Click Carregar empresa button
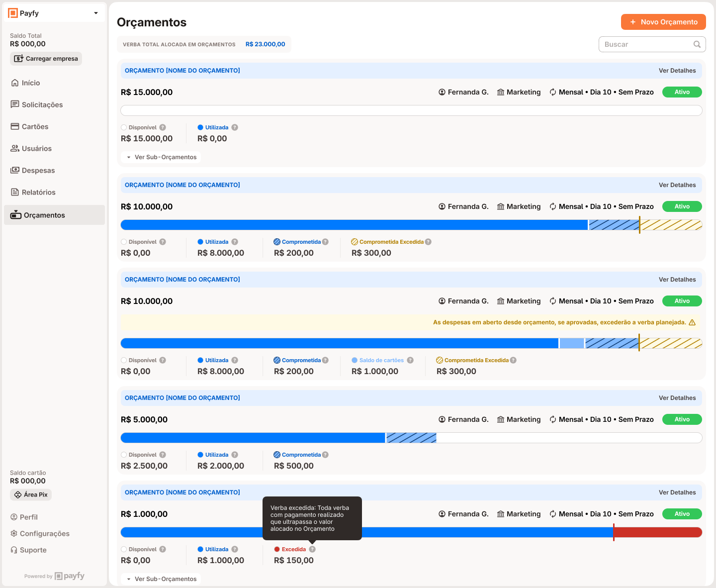 click(x=46, y=59)
